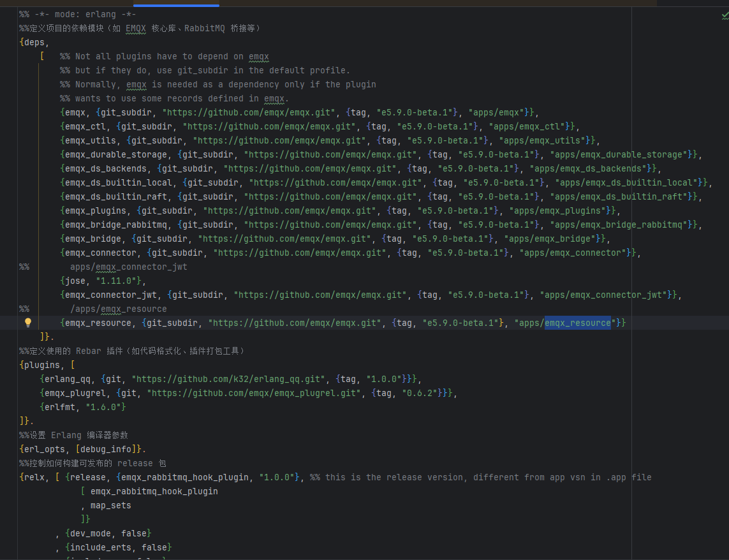Viewport: 729px width, 560px height.
Task: Click the yellow lightbulb quick-fix icon
Action: [28, 322]
